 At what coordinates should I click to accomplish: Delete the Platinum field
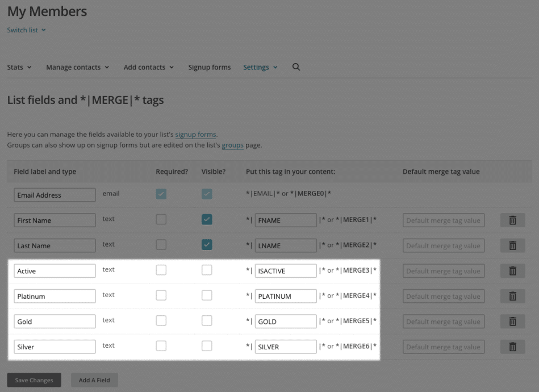click(512, 295)
